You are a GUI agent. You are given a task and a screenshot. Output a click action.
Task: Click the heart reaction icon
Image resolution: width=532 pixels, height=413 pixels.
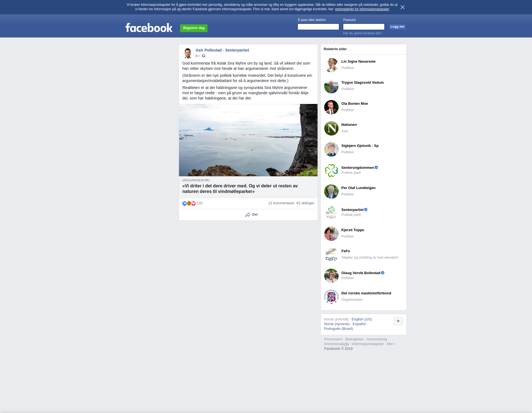193,203
